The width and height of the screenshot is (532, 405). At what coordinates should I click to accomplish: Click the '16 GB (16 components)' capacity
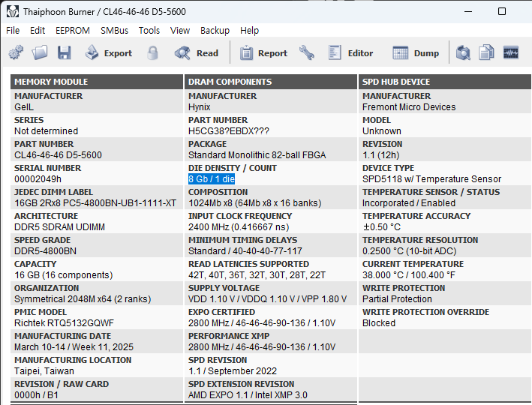click(64, 275)
